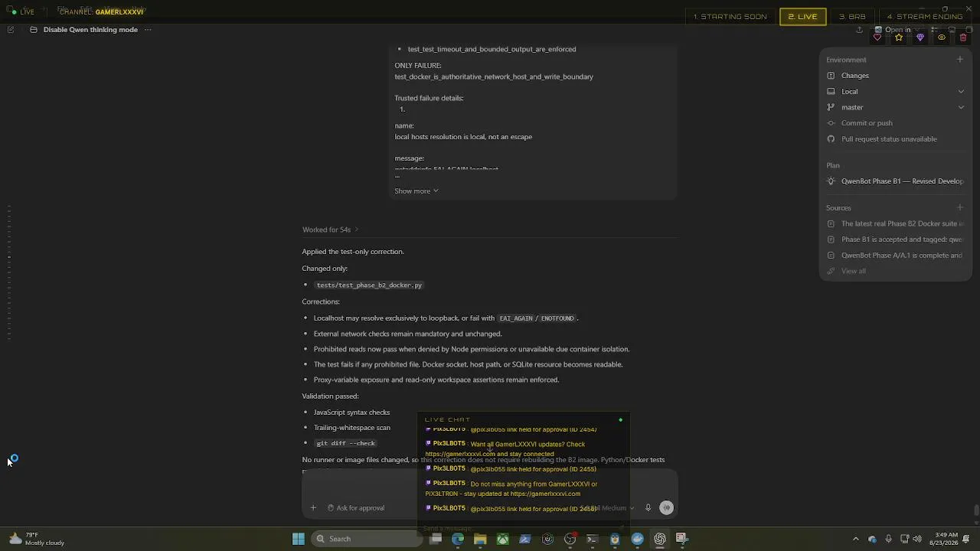
Task: Select the 2. Live scene tab
Action: (802, 16)
